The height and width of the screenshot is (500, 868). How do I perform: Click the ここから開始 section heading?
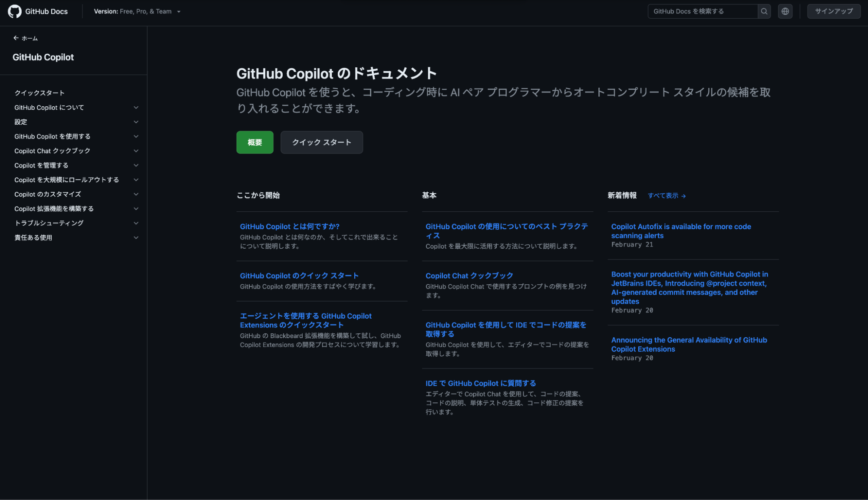coord(258,195)
